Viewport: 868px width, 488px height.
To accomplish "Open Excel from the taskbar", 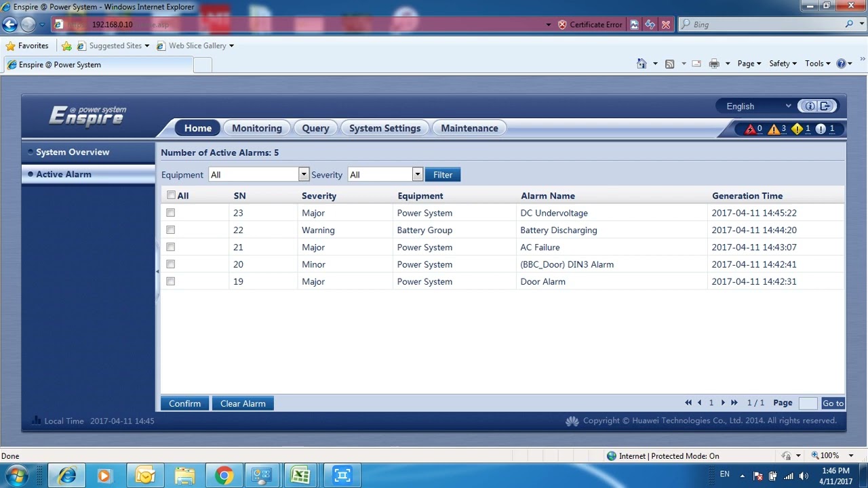I will (300, 476).
